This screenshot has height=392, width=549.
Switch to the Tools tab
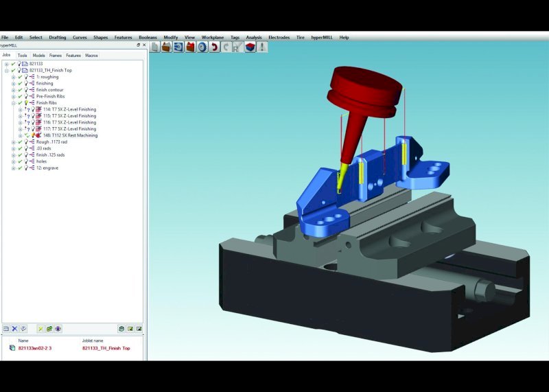[23, 56]
